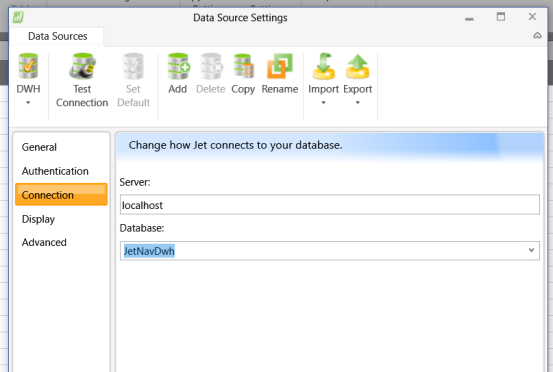Click the Import icon
The width and height of the screenshot is (553, 372).
(323, 66)
